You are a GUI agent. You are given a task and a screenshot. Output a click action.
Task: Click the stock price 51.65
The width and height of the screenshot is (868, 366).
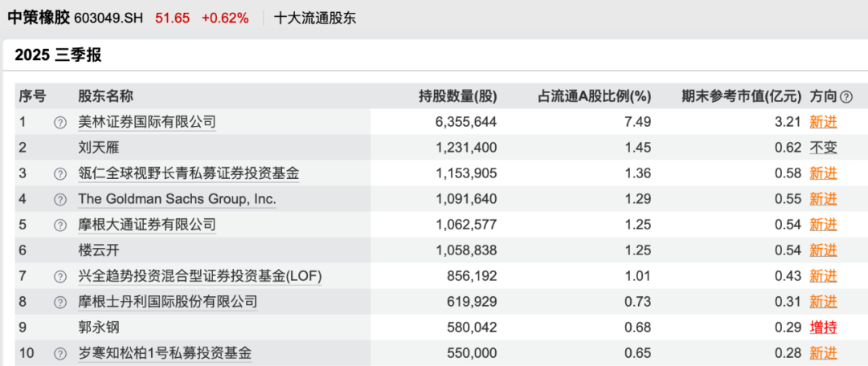click(x=172, y=18)
